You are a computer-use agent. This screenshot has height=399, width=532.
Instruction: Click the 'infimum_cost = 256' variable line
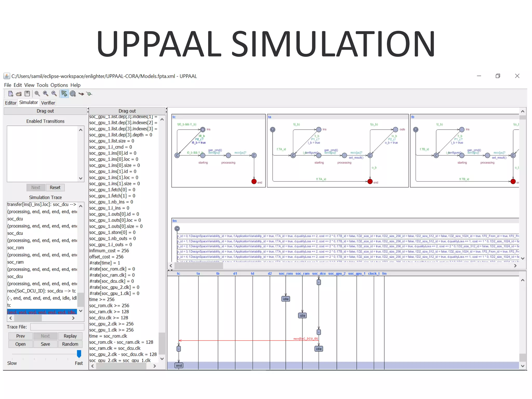coord(109,251)
